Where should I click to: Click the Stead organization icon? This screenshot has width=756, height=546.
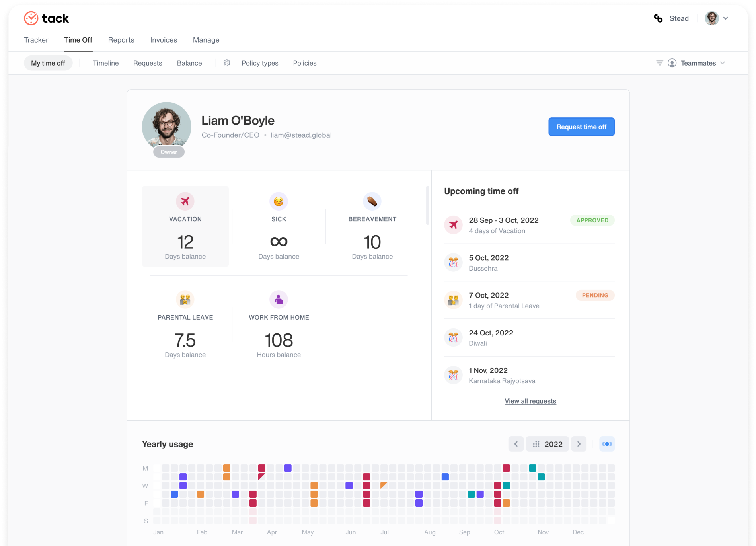[x=658, y=18]
